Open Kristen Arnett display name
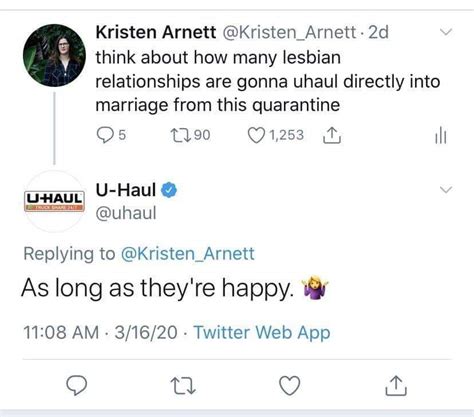474x417 pixels. point(156,32)
